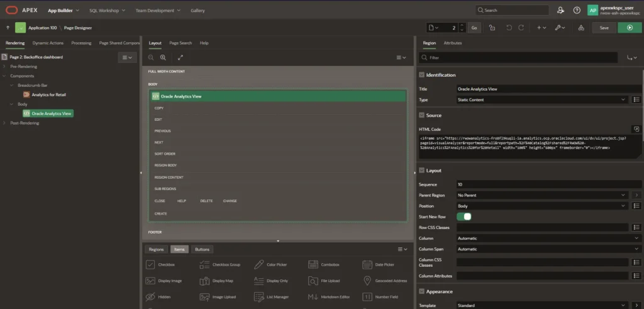This screenshot has height=309, width=644.
Task: Click the Go button next to page number
Action: click(474, 28)
